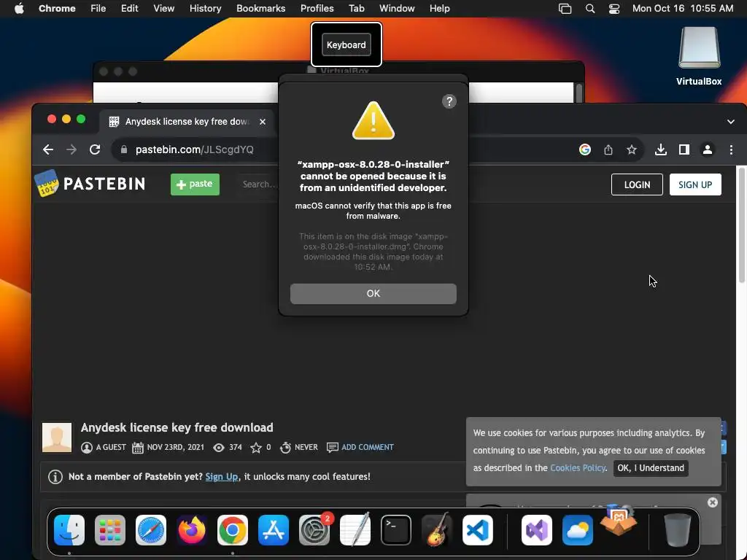Reload the Pastebin page
747x560 pixels.
(x=95, y=149)
